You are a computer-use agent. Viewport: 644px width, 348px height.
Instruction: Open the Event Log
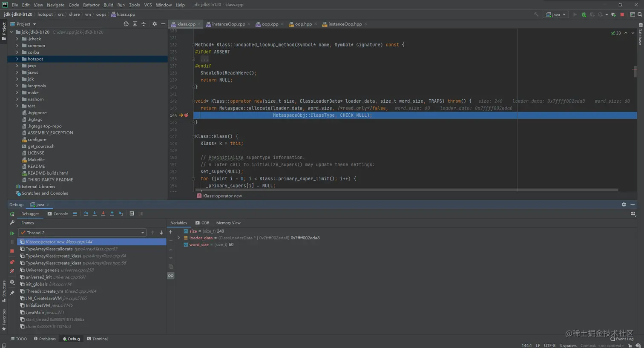pyautogui.click(x=622, y=339)
